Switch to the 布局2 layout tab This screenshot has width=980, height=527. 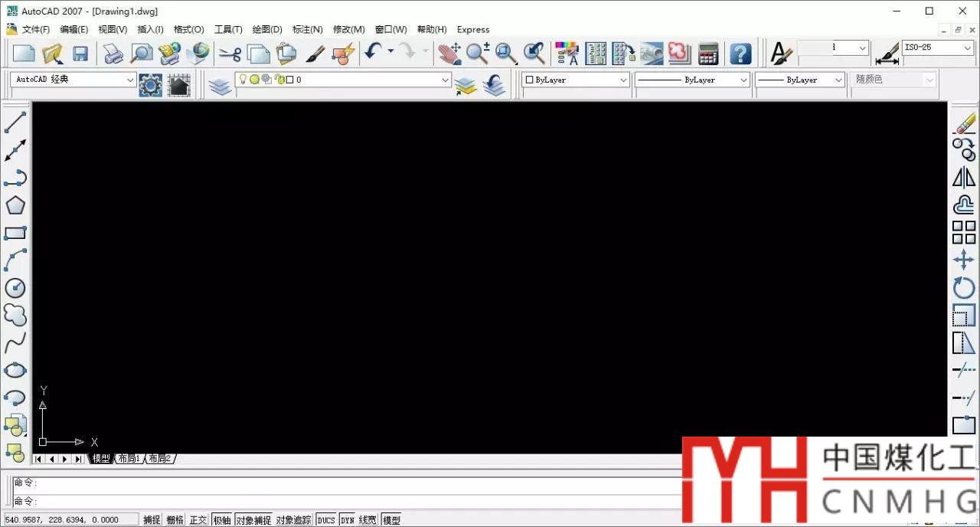pos(159,458)
